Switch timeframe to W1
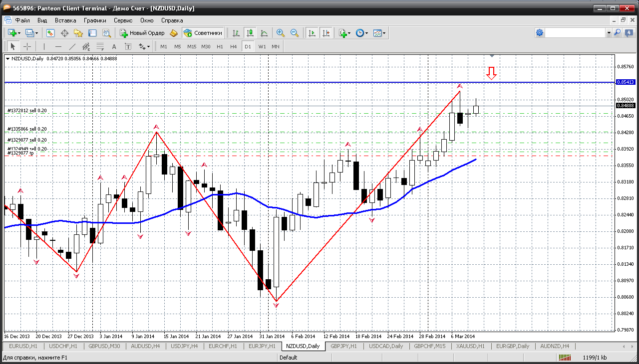The image size is (639, 364). tap(262, 46)
